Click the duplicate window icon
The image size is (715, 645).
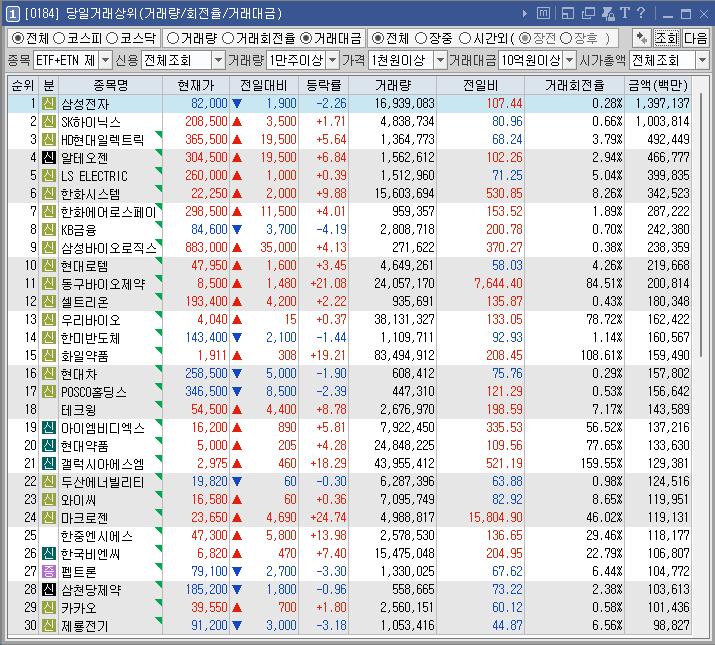[x=588, y=14]
